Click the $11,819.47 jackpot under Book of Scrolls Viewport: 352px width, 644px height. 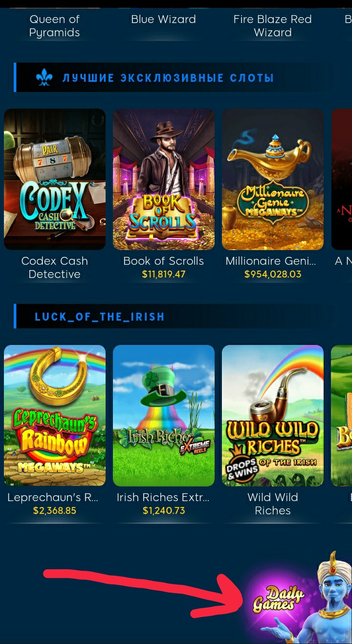coord(164,275)
